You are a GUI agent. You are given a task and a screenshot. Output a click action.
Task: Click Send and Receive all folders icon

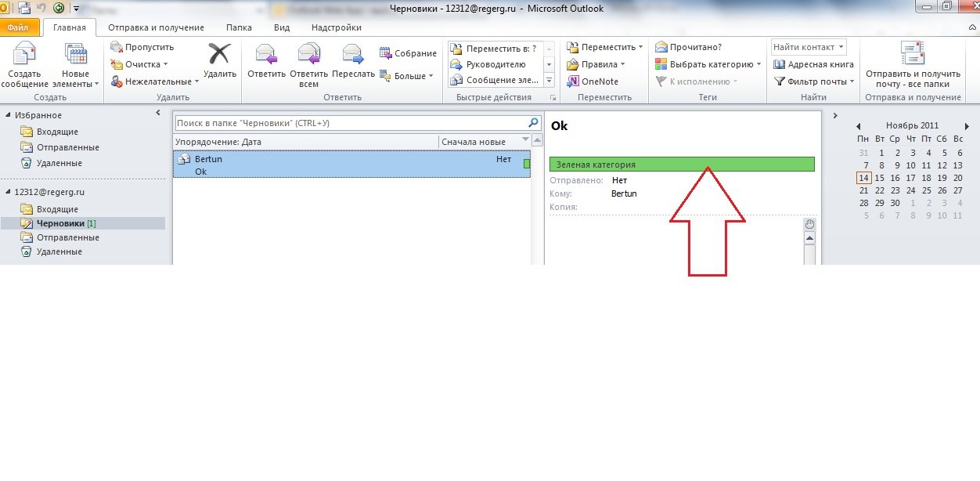[x=913, y=56]
